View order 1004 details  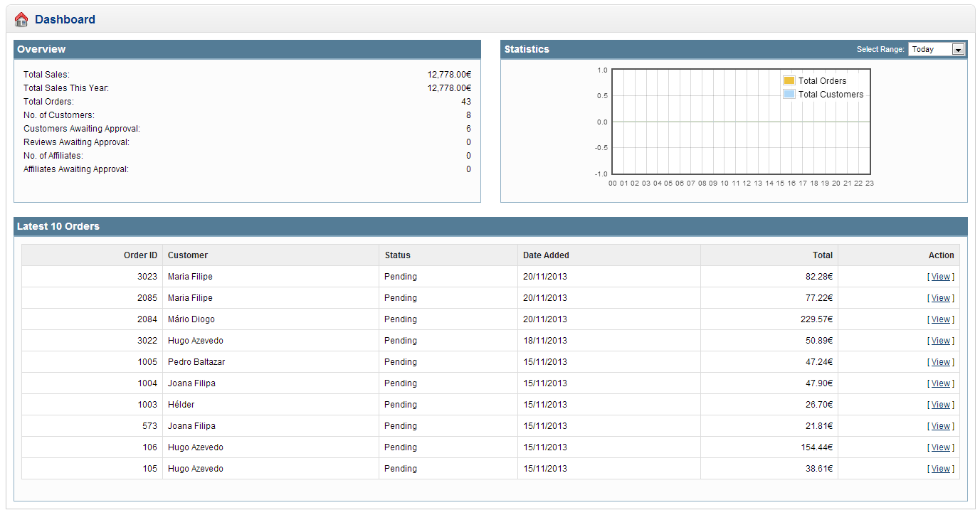[941, 383]
